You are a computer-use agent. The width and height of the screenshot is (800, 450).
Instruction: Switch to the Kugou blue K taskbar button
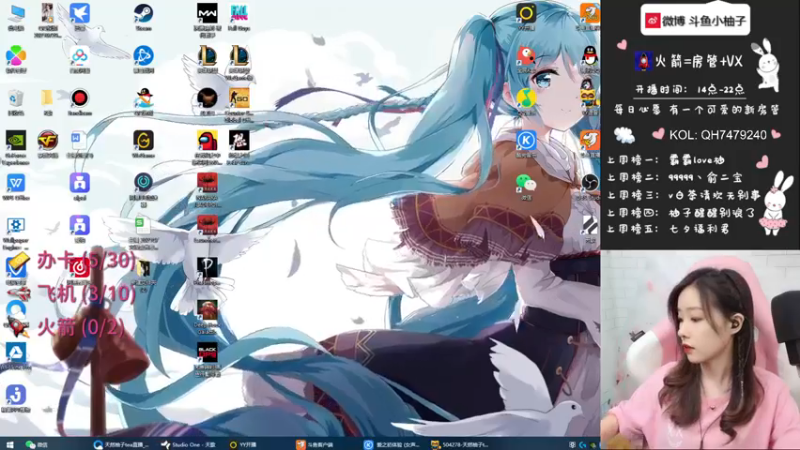pos(392,445)
